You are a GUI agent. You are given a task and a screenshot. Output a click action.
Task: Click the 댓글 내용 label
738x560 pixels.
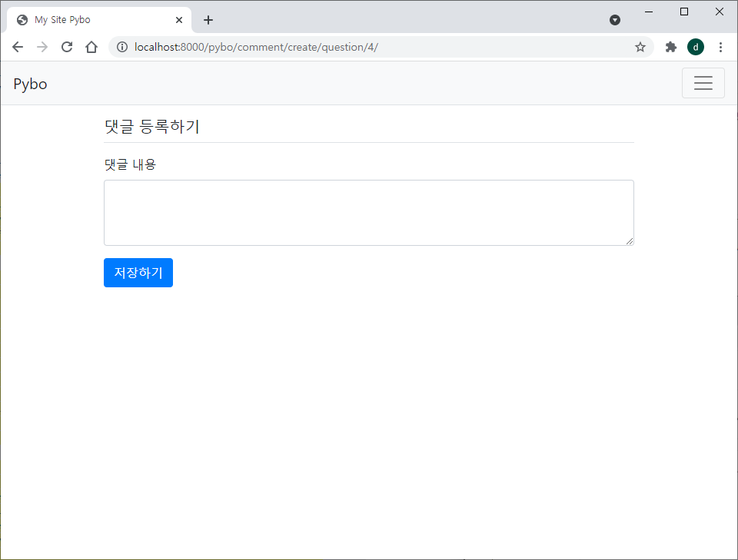click(130, 164)
